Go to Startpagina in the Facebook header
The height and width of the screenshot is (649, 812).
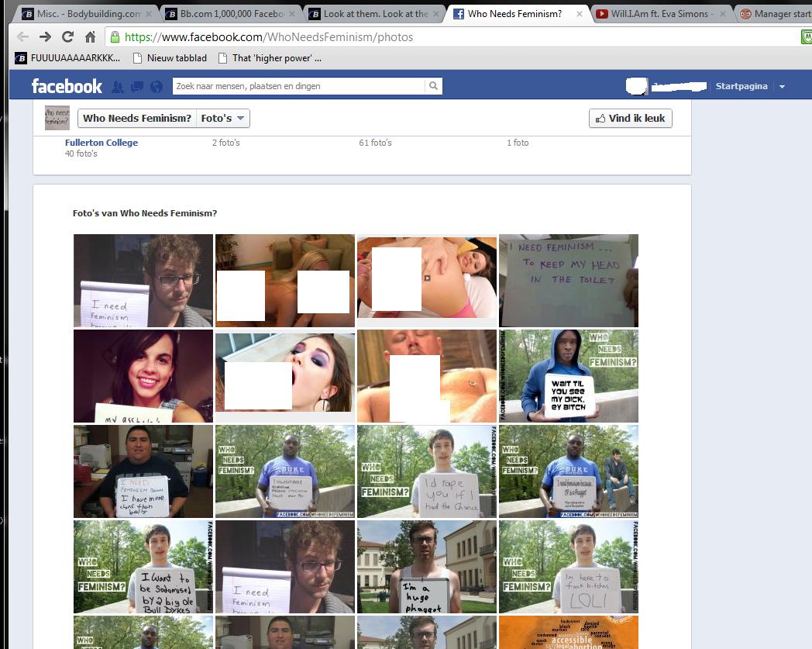(741, 86)
